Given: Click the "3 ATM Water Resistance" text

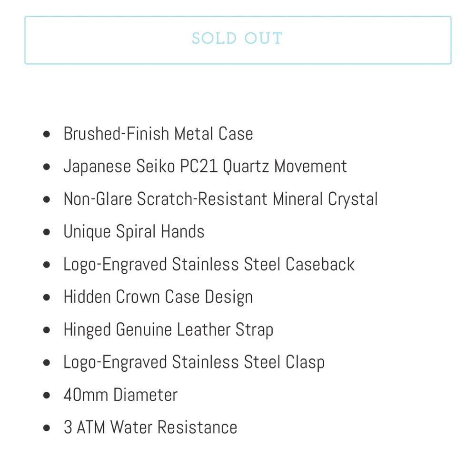Looking at the screenshot, I should point(150,427).
